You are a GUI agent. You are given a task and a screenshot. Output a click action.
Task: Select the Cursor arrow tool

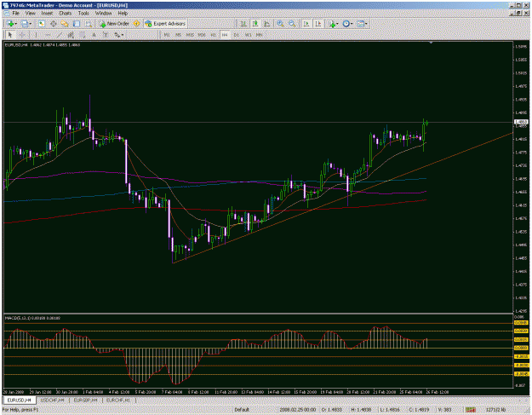tap(10, 35)
